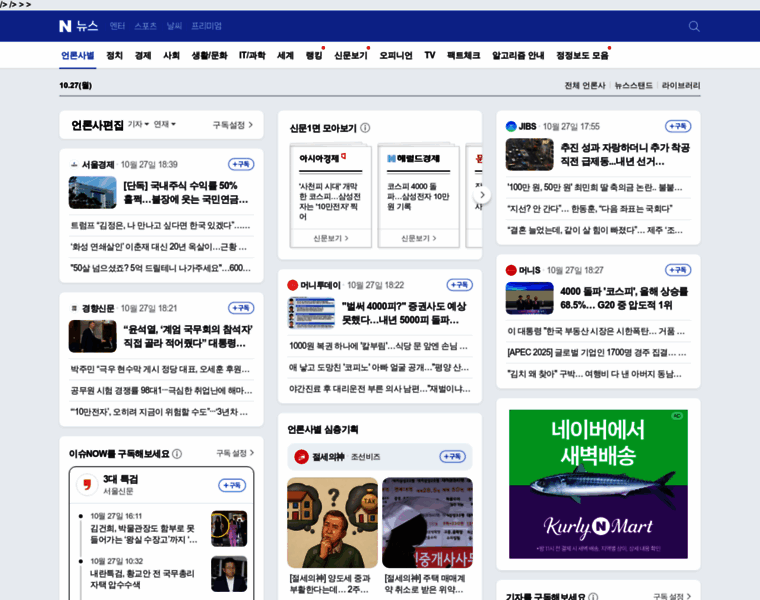Subscribe to 절세의神 with +구독 button
This screenshot has height=600, width=760.
(452, 457)
